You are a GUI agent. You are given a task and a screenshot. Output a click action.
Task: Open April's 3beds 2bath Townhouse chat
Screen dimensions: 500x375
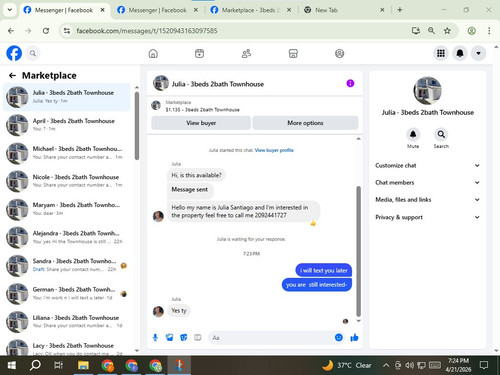coord(67,125)
